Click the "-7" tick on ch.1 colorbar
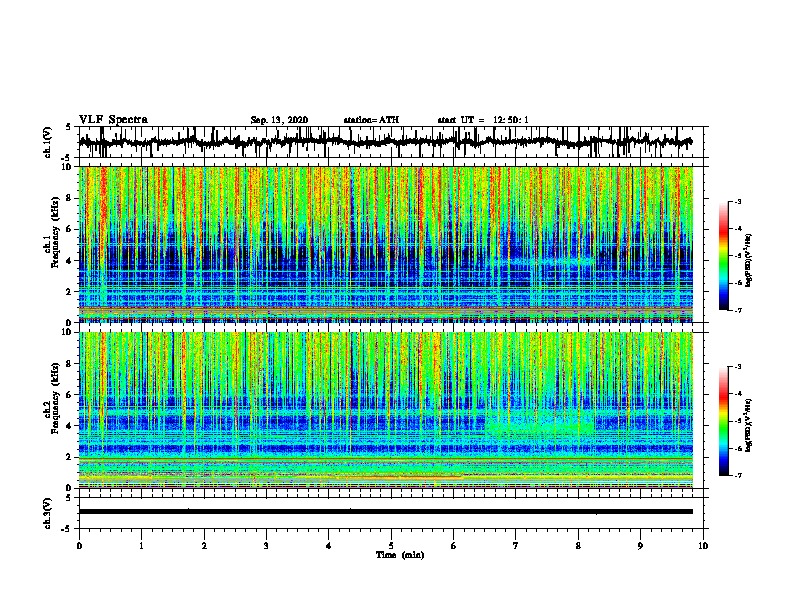The width and height of the screenshot is (792, 612). (737, 310)
